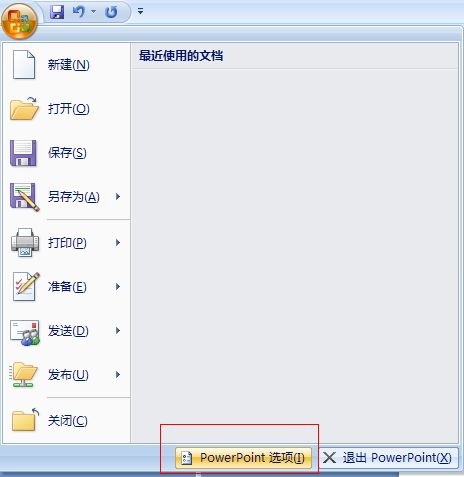Click the blank page icon for 新建
Image resolution: width=464 pixels, height=477 pixels.
pyautogui.click(x=24, y=65)
